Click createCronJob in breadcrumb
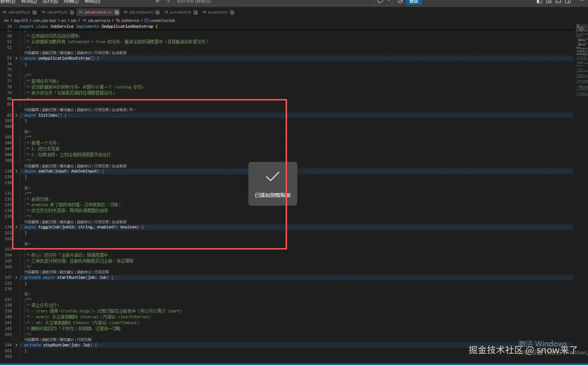Viewport: 588px width, 365px height. (x=162, y=20)
